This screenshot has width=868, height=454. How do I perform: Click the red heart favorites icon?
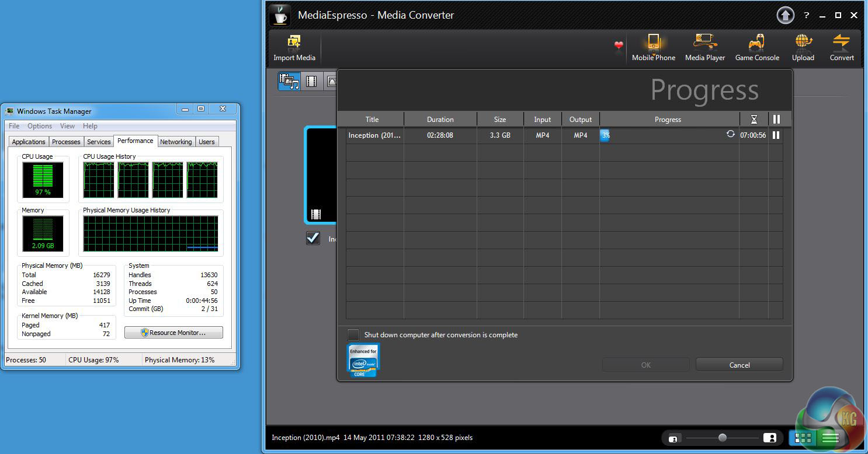click(x=619, y=45)
